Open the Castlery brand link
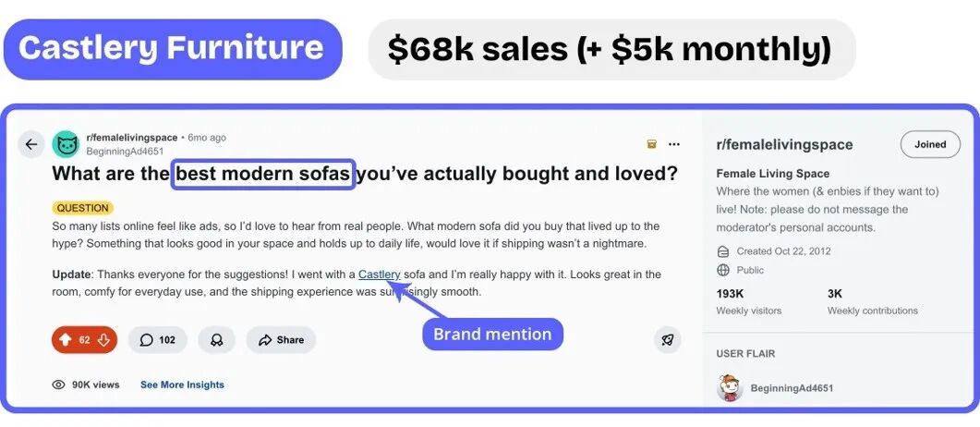This screenshot has width=980, height=427. 379,274
